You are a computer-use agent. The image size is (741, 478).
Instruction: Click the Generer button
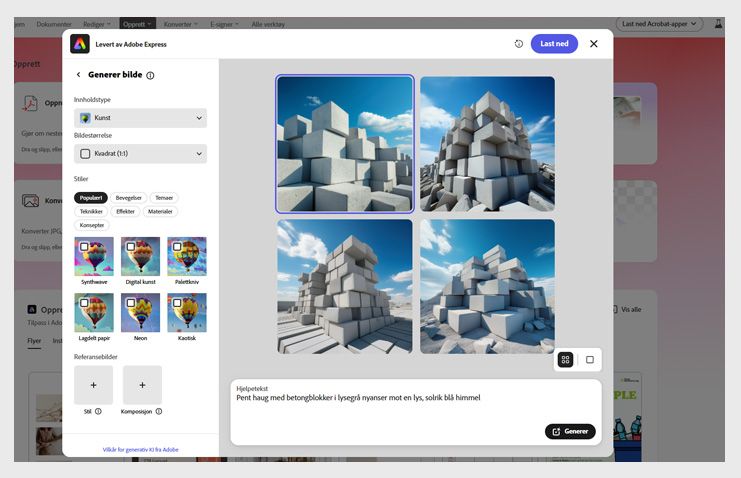tap(570, 431)
